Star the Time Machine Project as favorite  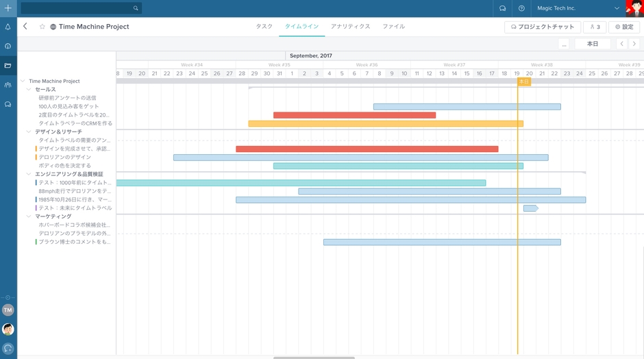tap(42, 27)
